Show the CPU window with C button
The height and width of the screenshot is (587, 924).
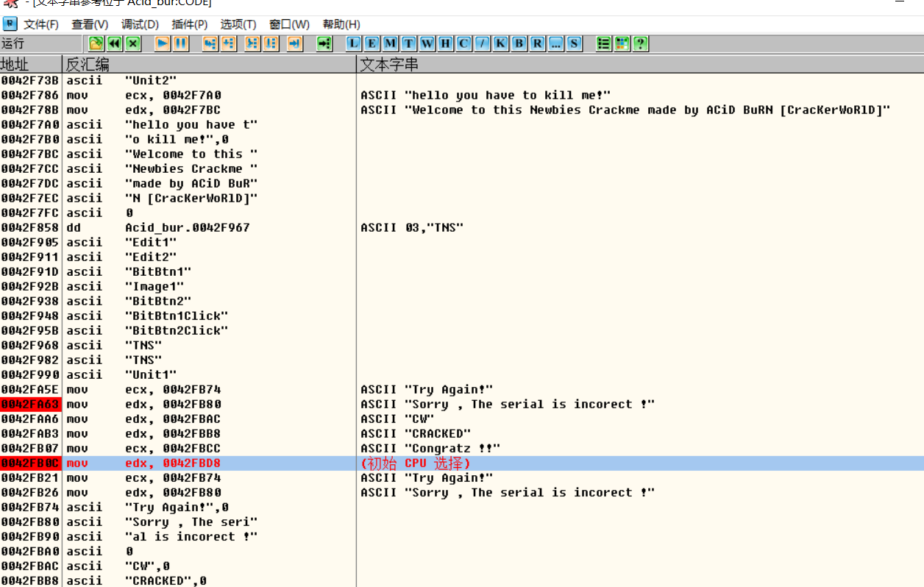click(x=464, y=43)
